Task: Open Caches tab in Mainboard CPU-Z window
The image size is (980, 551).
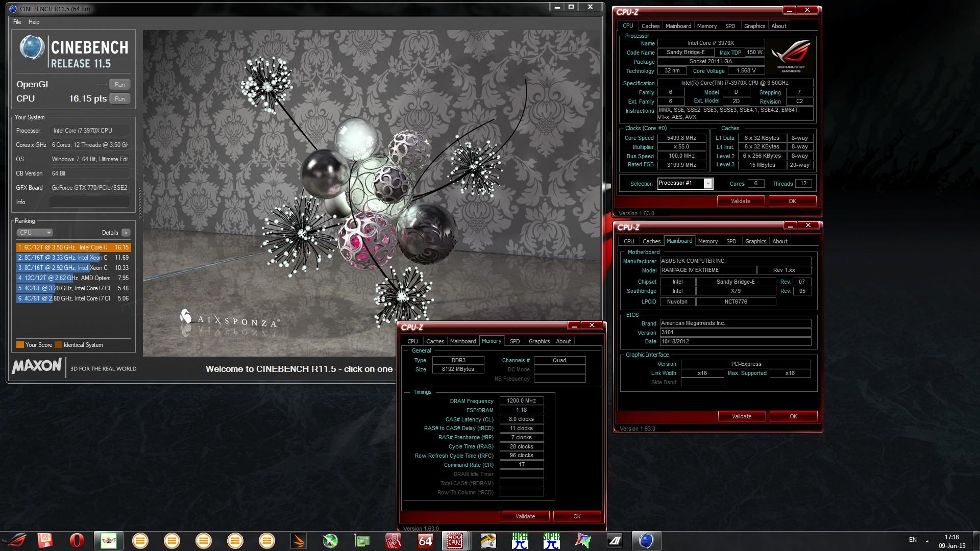Action: click(652, 241)
